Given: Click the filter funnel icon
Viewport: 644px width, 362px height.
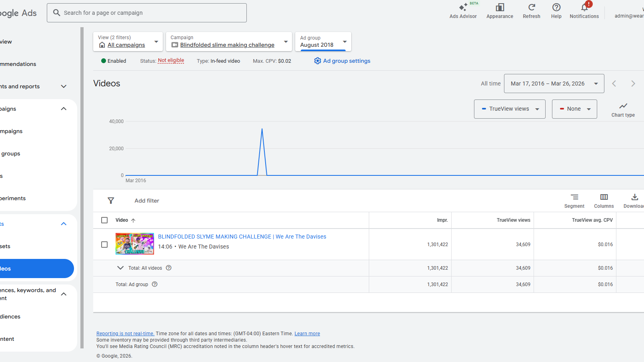Looking at the screenshot, I should click(x=111, y=201).
